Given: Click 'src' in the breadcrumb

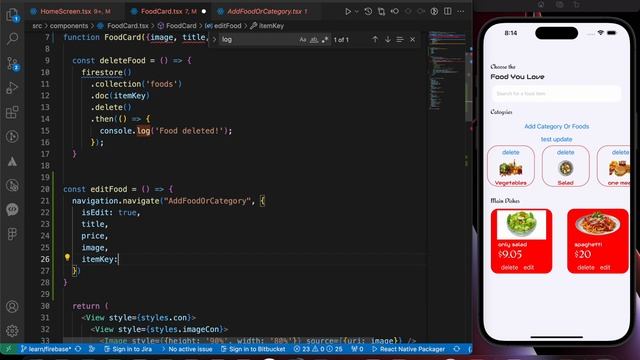Looking at the screenshot, I should [x=37, y=26].
